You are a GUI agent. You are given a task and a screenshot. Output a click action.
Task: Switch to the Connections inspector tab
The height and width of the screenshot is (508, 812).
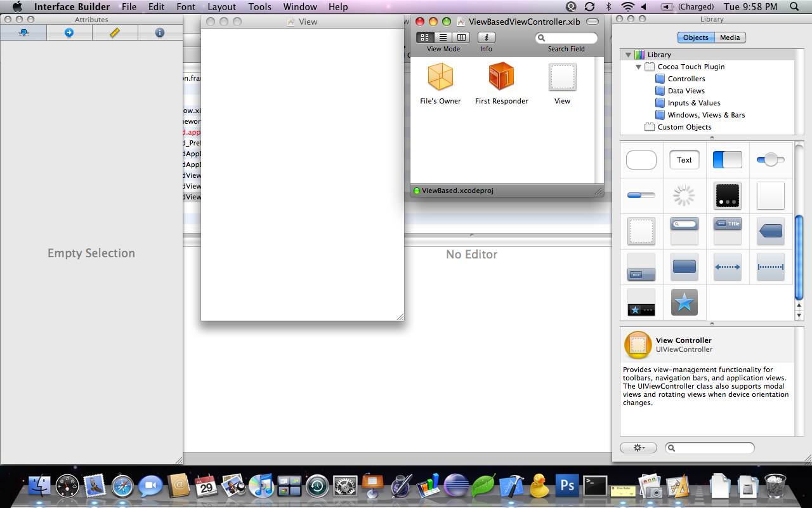(x=69, y=32)
